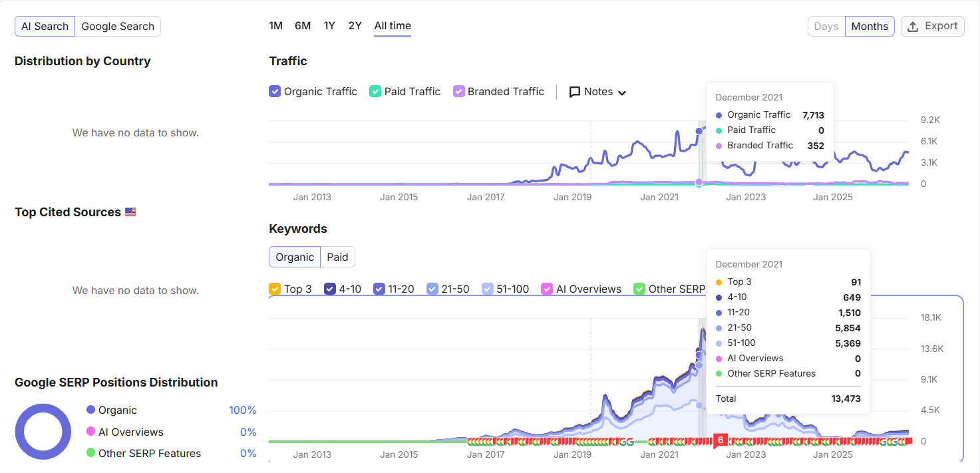Click the Export button label
Viewport: 980px width, 473px height.
(941, 25)
